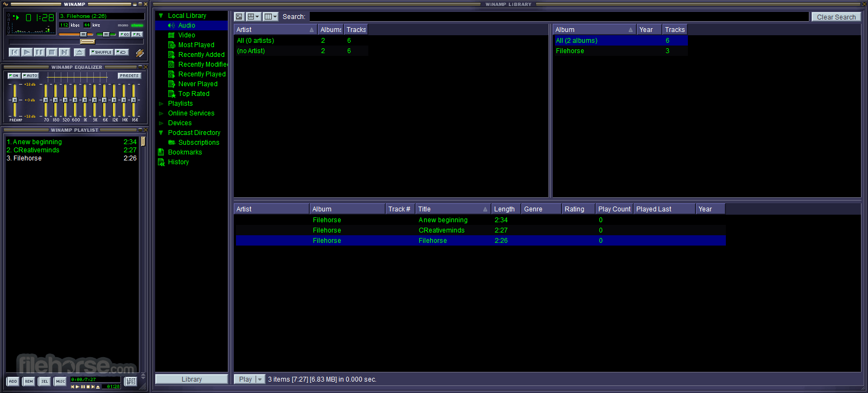
Task: Click in the library Search field
Action: pyautogui.click(x=559, y=17)
